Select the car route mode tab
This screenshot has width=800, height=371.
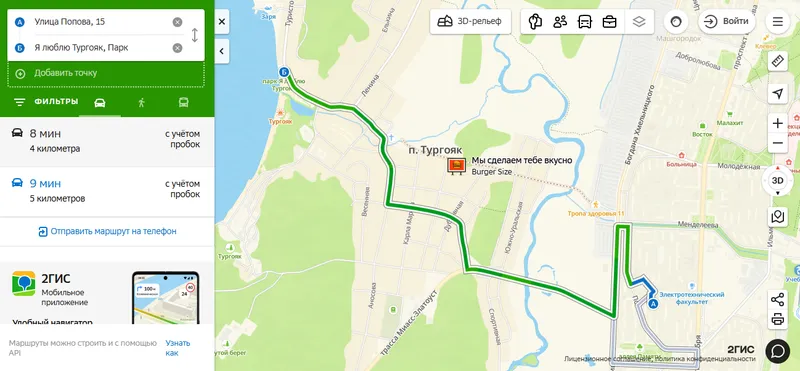100,103
